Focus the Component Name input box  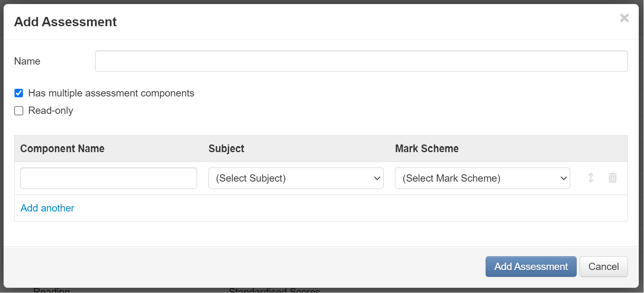(108, 178)
